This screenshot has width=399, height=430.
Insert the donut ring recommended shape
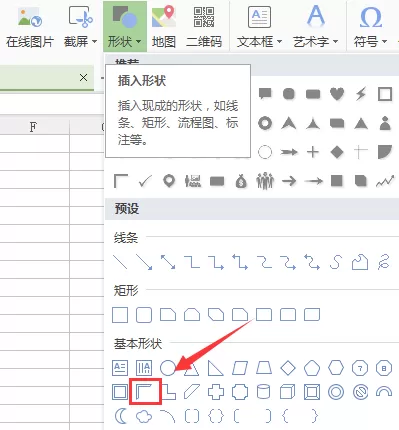265,123
